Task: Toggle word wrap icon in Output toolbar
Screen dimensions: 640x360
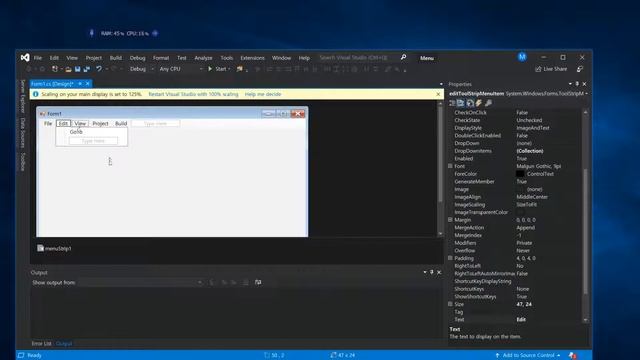Action: point(258,282)
